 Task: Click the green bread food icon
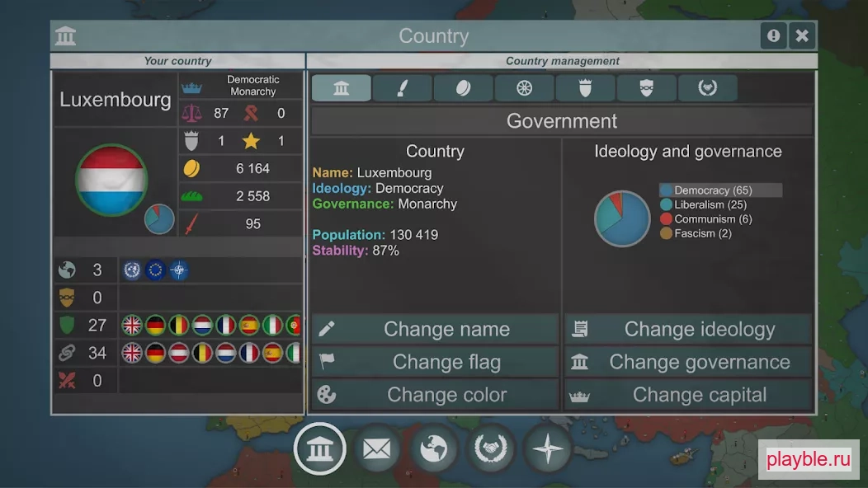click(x=191, y=196)
